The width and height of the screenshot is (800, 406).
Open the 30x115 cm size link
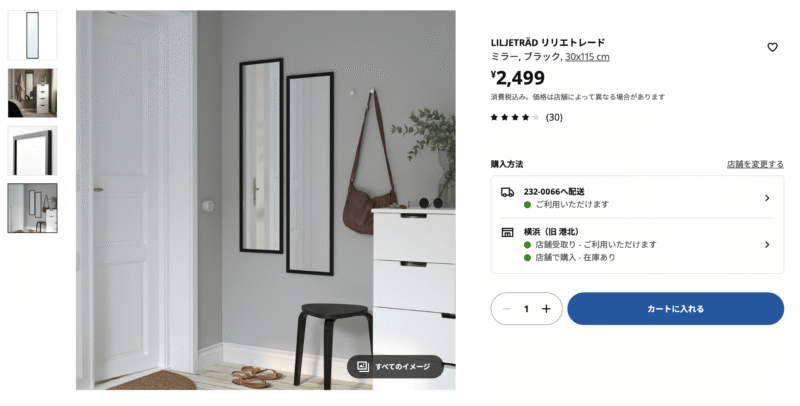click(587, 57)
